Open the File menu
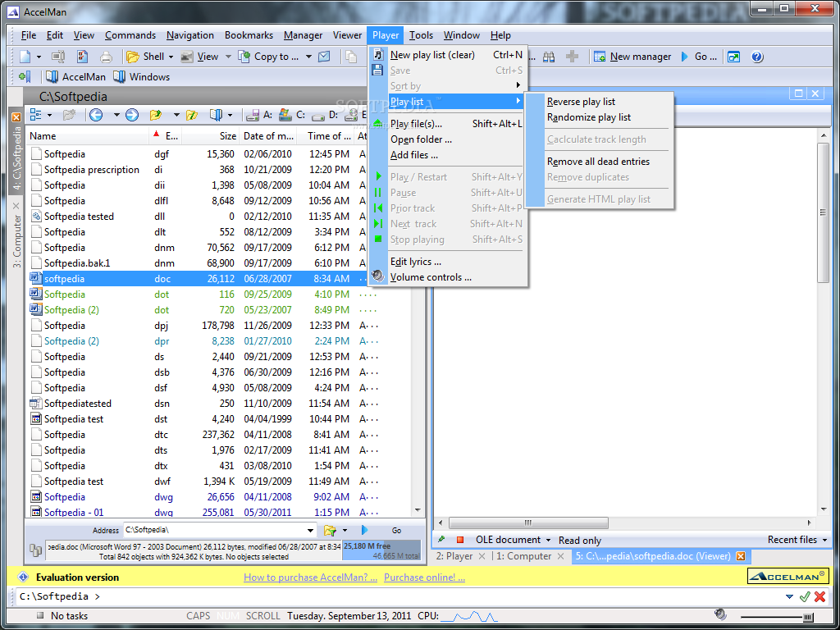840x630 pixels. [x=29, y=35]
